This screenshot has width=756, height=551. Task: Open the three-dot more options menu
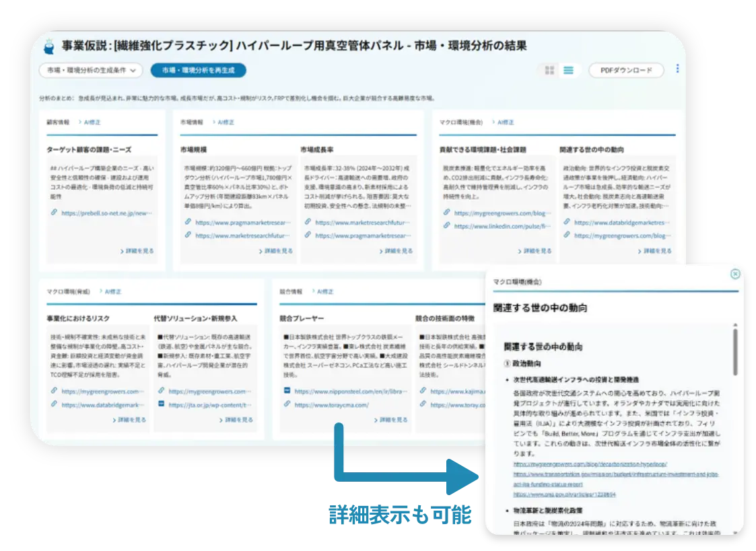[677, 69]
